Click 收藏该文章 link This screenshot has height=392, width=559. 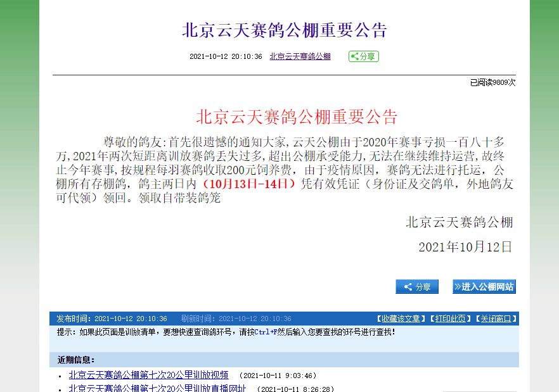coord(401,319)
